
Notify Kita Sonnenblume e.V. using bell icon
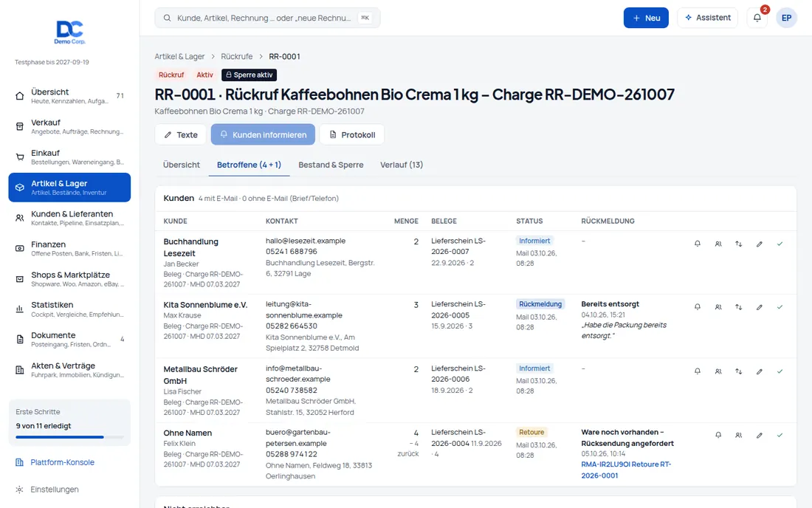[x=698, y=307]
